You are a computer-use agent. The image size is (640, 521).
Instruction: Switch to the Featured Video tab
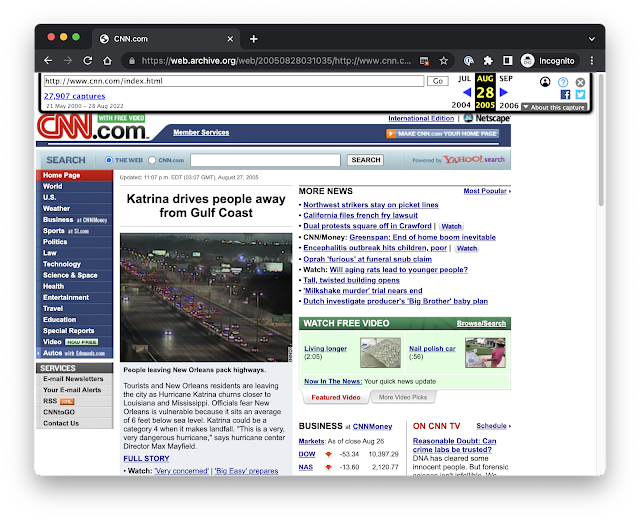[x=336, y=397]
